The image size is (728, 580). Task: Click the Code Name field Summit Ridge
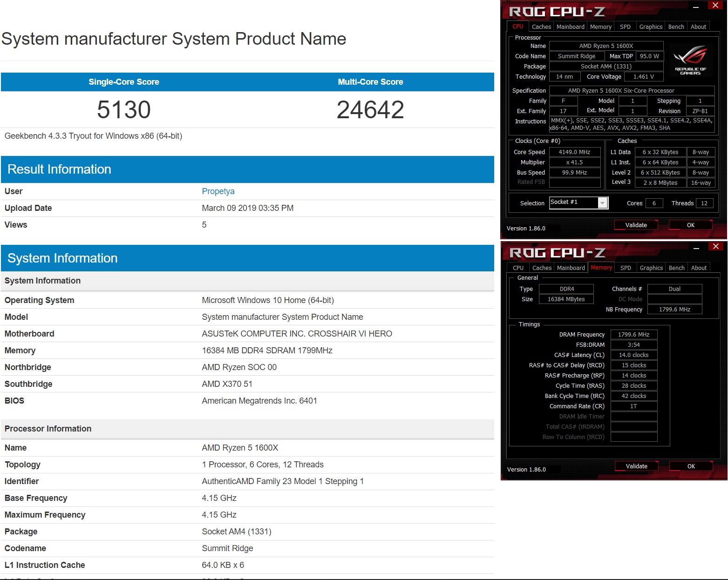point(577,56)
